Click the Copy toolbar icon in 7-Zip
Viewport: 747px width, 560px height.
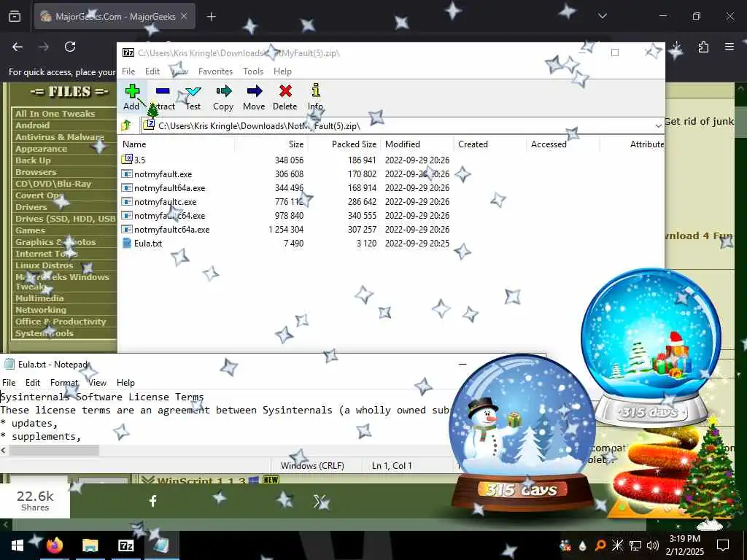[x=223, y=97]
